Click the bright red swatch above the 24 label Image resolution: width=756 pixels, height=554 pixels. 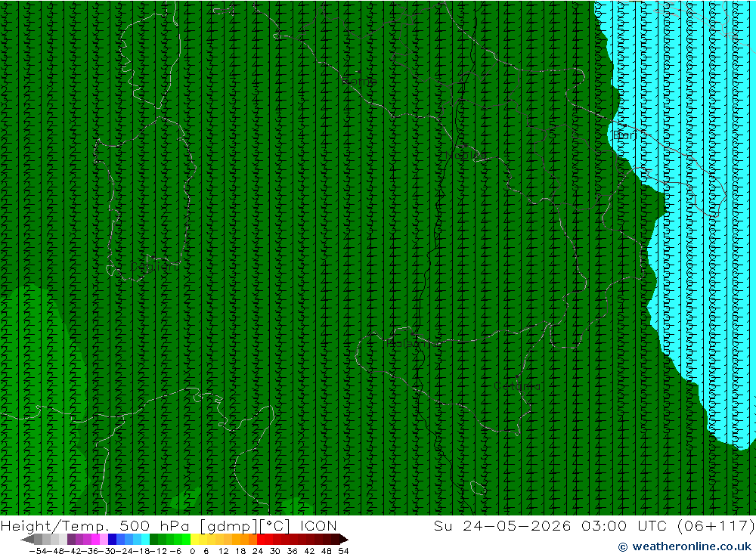click(261, 539)
